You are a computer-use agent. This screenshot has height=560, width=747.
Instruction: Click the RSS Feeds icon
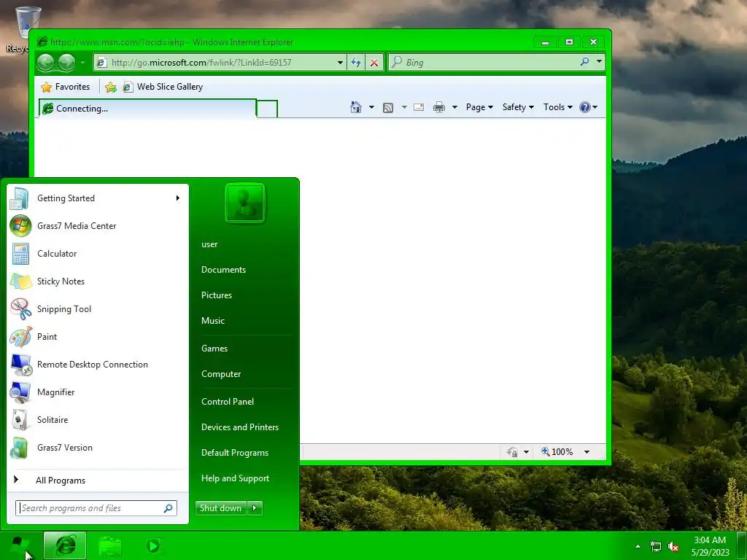coord(388,108)
